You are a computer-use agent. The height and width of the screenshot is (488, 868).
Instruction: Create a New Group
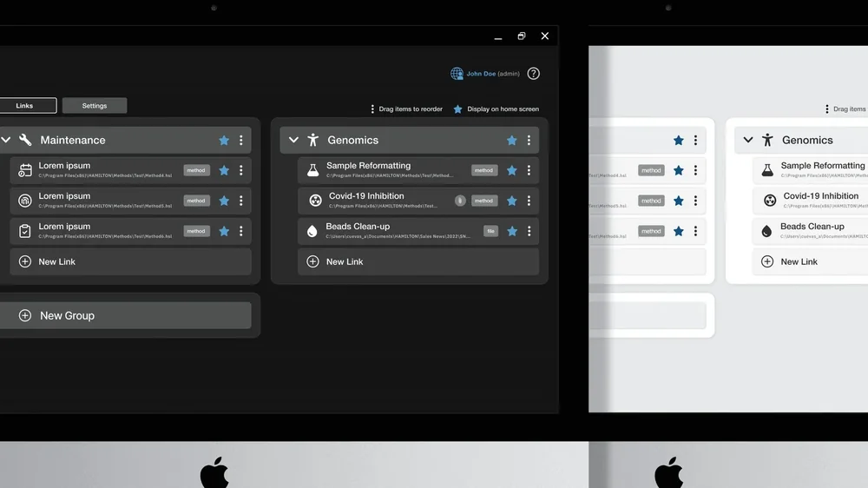(126, 315)
